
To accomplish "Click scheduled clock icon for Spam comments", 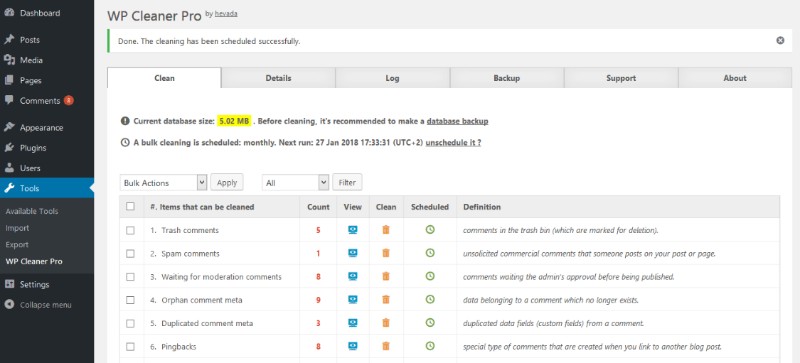I will tap(430, 253).
